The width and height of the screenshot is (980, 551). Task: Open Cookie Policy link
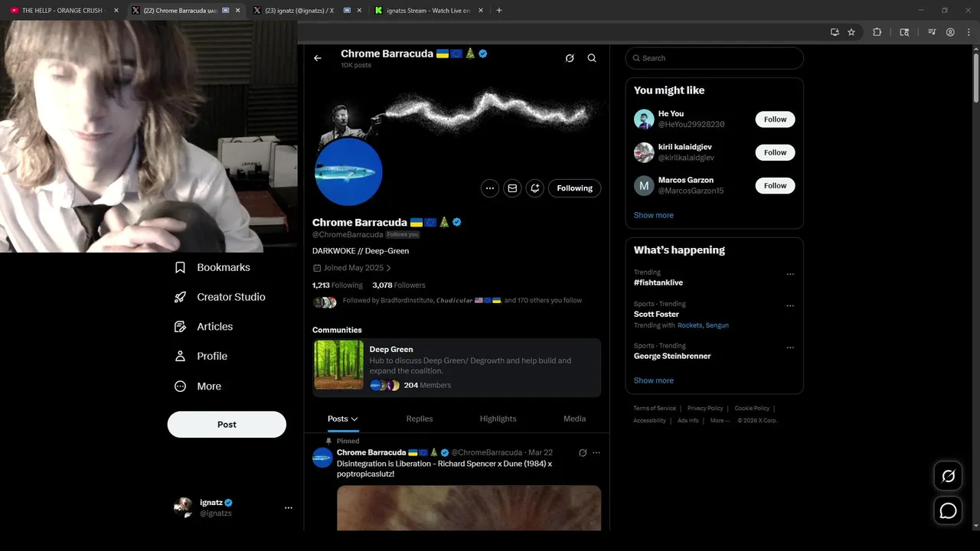(752, 409)
